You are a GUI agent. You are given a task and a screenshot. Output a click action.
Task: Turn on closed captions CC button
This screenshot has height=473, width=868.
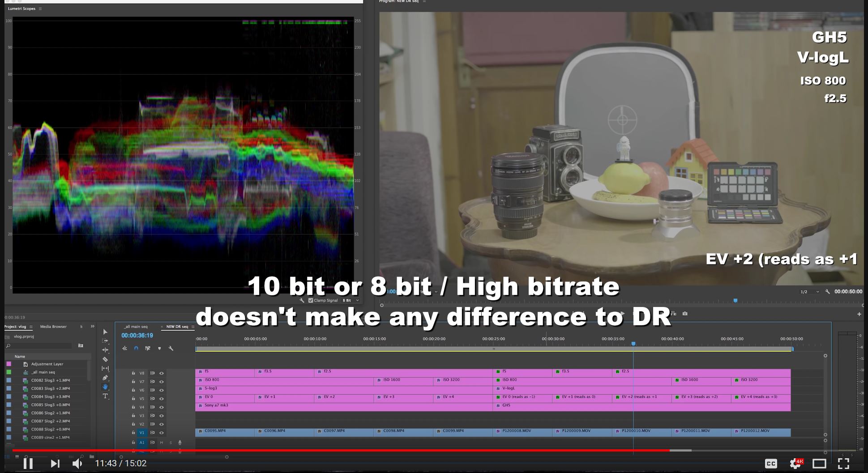[x=771, y=464]
